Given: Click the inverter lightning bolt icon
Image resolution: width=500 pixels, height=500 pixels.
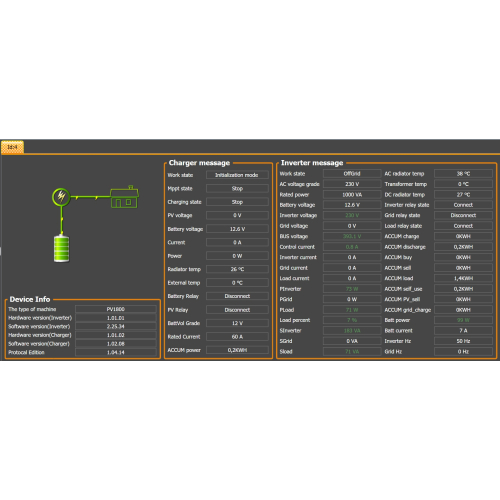Looking at the screenshot, I should coord(61,197).
